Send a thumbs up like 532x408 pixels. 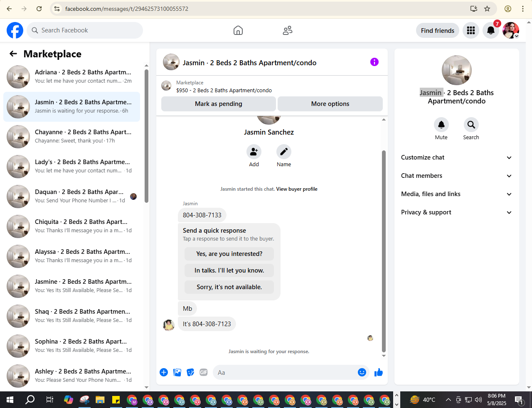378,372
